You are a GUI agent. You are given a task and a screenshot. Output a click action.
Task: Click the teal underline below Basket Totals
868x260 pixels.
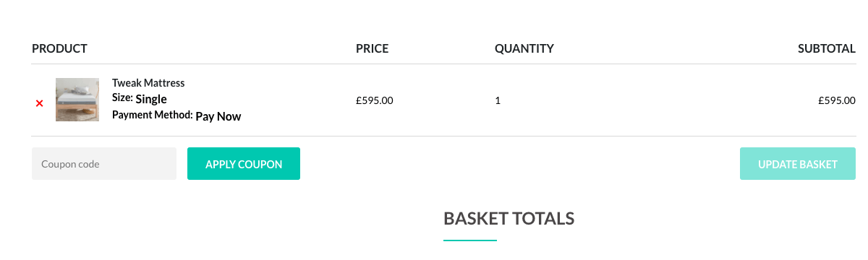click(470, 240)
